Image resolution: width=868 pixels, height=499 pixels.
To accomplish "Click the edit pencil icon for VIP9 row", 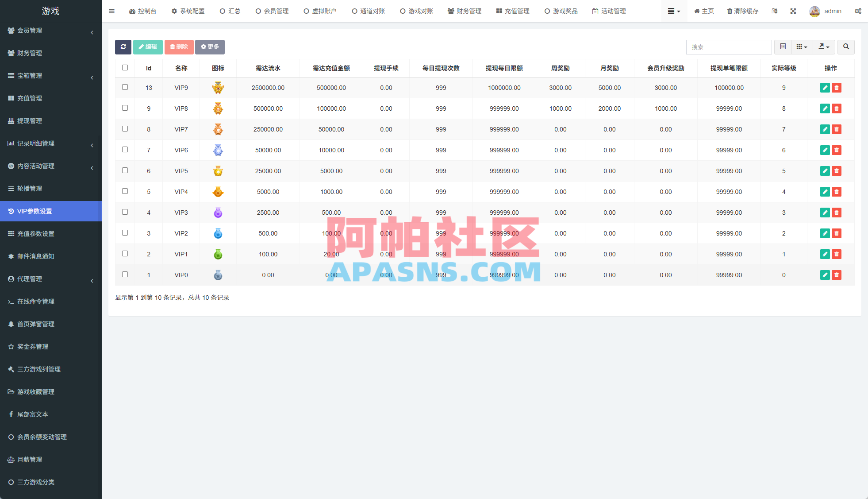I will [x=825, y=88].
